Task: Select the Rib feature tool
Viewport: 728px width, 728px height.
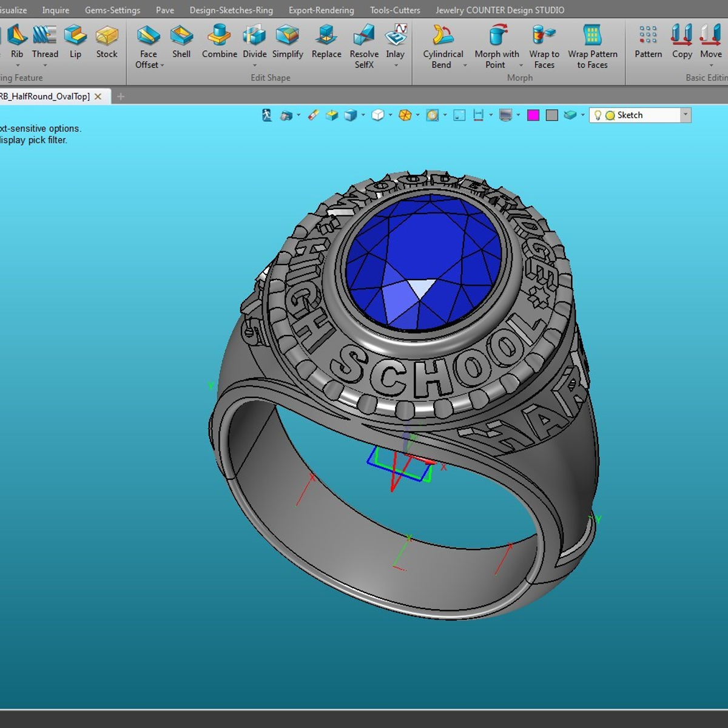Action: [x=16, y=41]
